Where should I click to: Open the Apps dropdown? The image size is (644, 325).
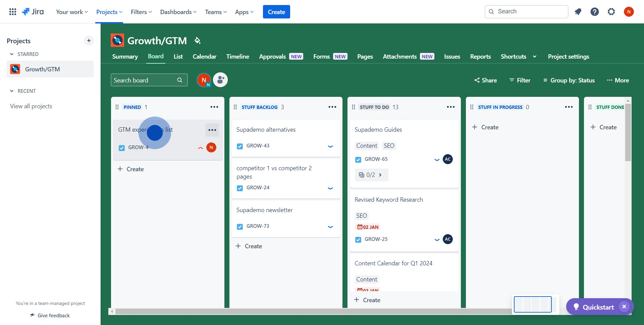click(x=244, y=12)
